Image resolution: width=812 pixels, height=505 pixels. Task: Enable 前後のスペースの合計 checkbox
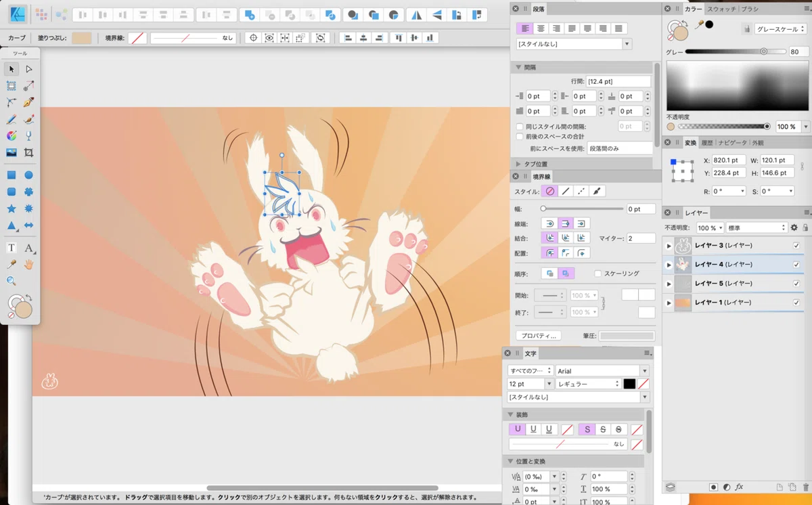[x=520, y=137]
